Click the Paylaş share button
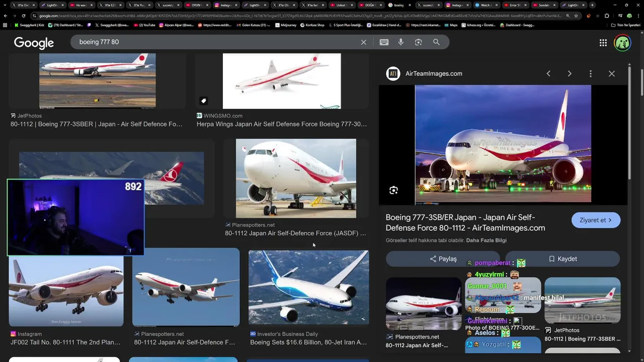This screenshot has height=362, width=644. tap(443, 259)
